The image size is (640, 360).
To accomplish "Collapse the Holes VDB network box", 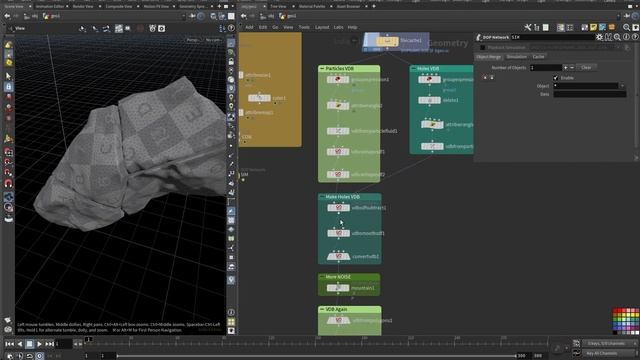I will point(413,69).
